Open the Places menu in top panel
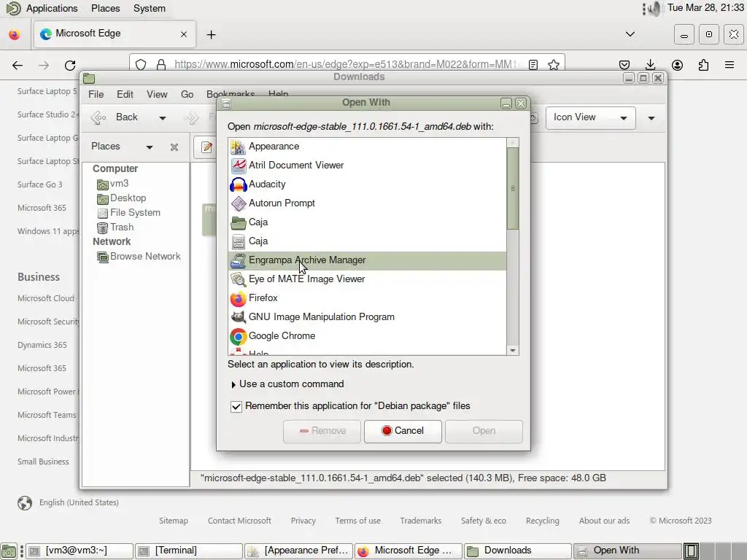This screenshot has height=560, width=747. tap(105, 9)
